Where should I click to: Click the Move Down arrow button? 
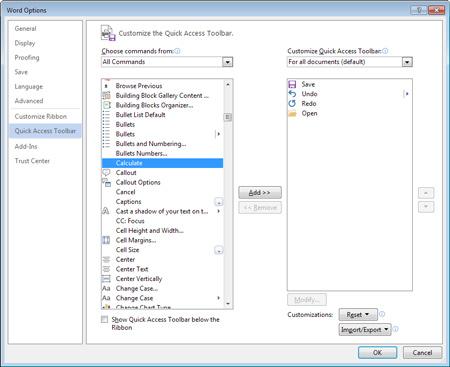(x=426, y=207)
